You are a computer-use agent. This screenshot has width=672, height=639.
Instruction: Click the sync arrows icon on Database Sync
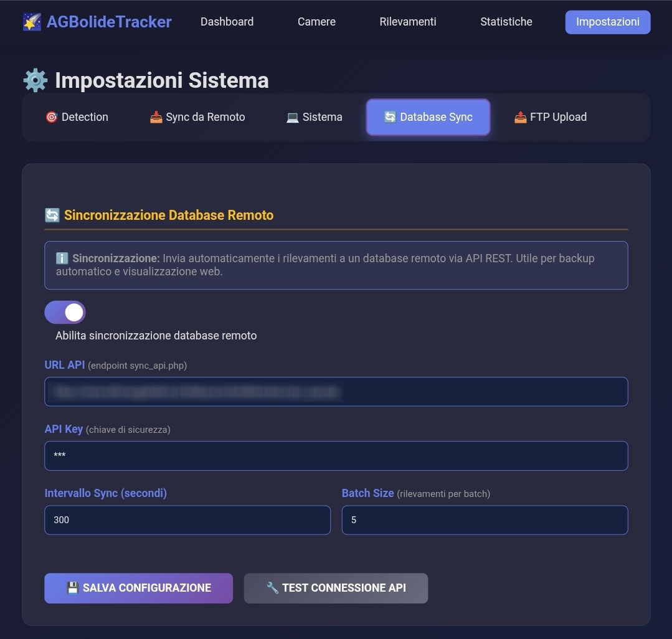coord(390,117)
